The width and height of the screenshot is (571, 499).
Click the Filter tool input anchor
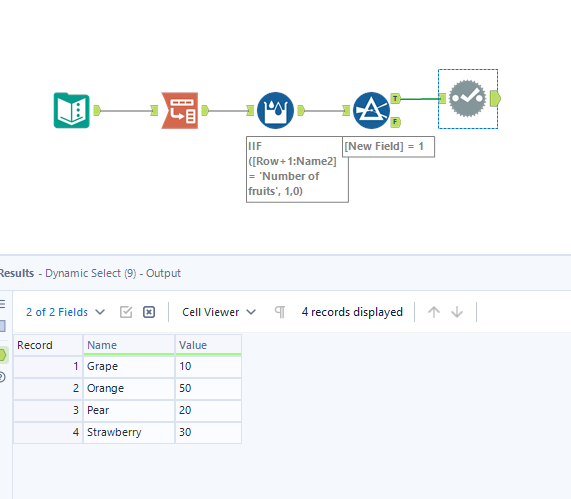coord(346,110)
